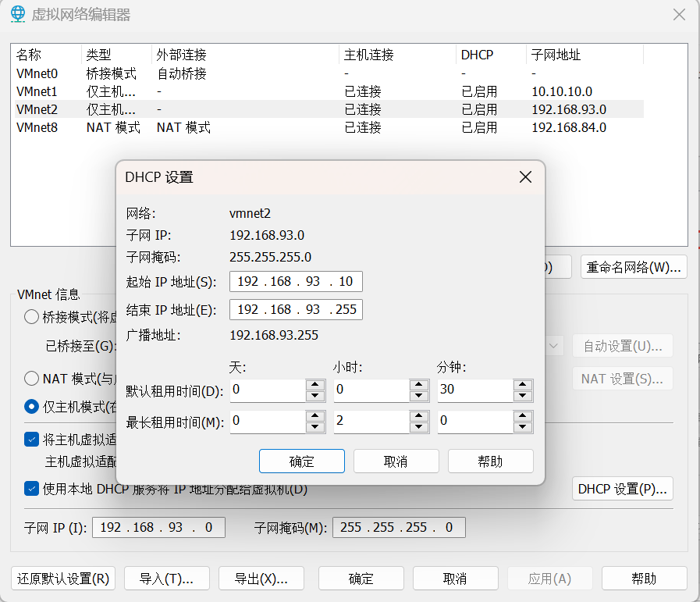Increase default lease days with up arrow
The height and width of the screenshot is (602, 700).
pyautogui.click(x=315, y=384)
